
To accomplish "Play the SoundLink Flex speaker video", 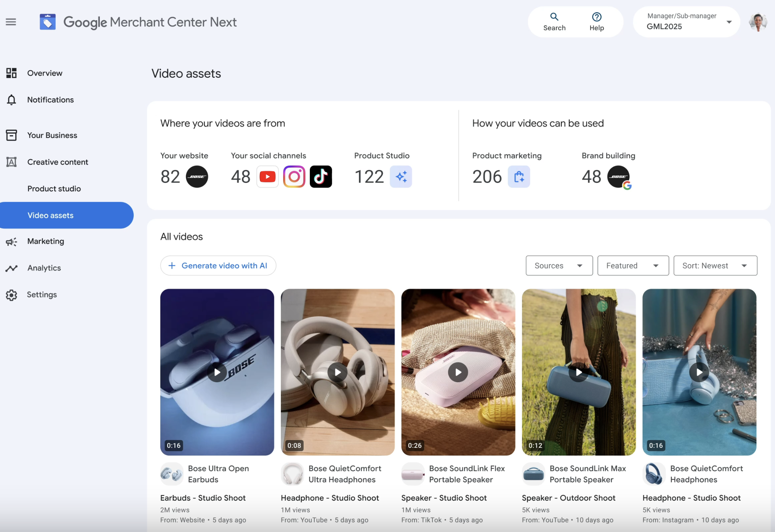I will click(x=458, y=372).
